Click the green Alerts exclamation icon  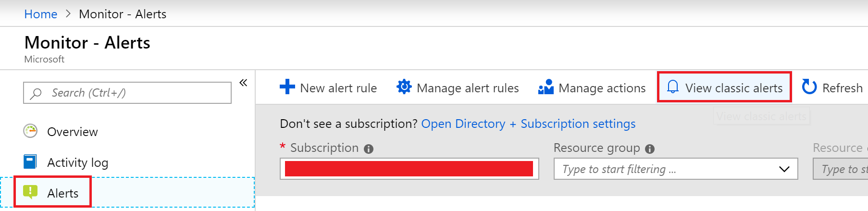click(x=30, y=192)
